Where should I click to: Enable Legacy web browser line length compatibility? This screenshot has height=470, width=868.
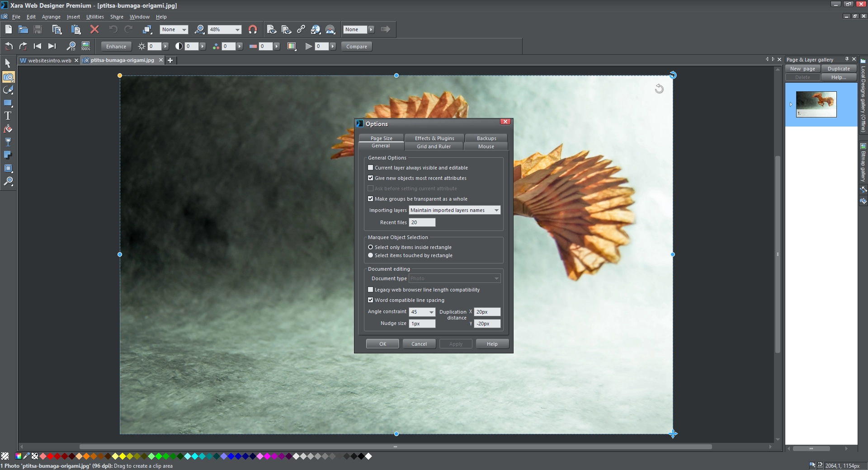(371, 290)
